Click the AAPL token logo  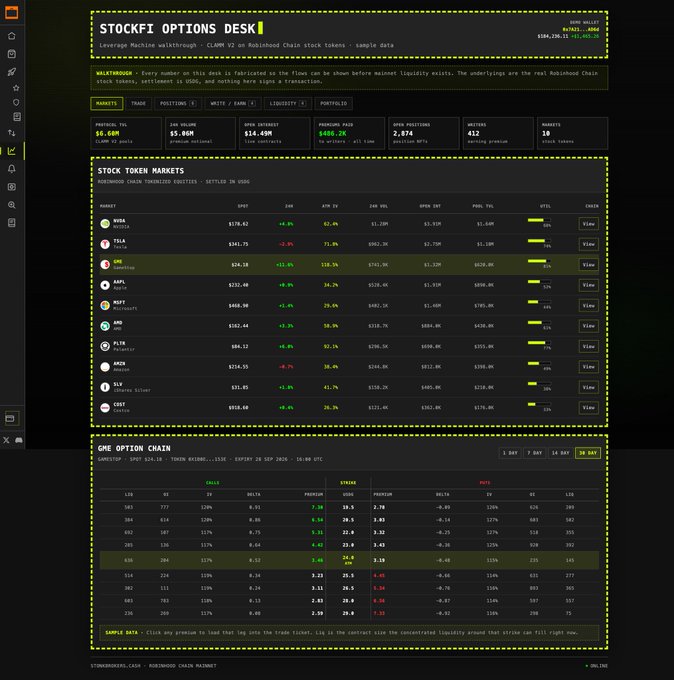(x=105, y=285)
